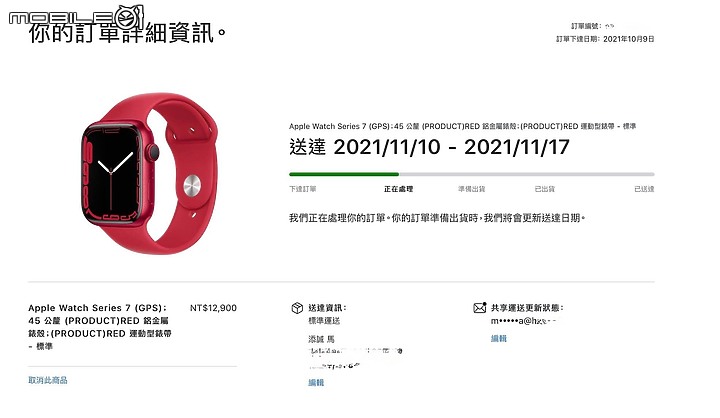Click 編輯 link under delivery address
The width and height of the screenshot is (720, 418).
[x=316, y=382]
